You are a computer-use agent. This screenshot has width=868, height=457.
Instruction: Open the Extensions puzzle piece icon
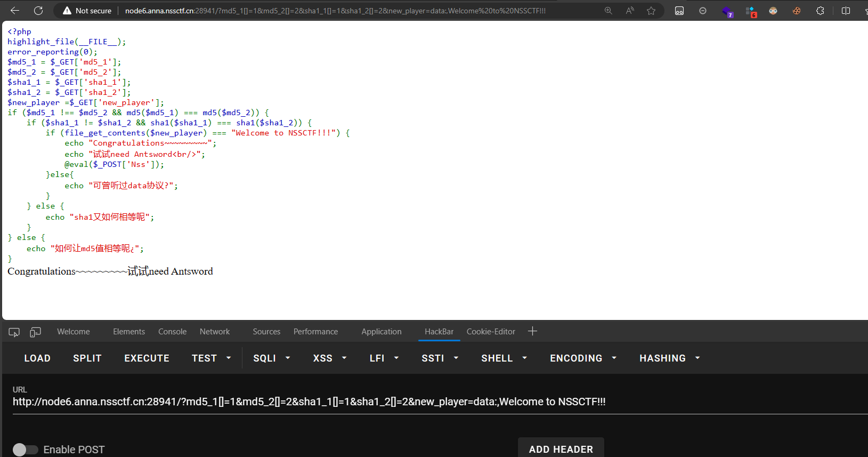coord(820,11)
